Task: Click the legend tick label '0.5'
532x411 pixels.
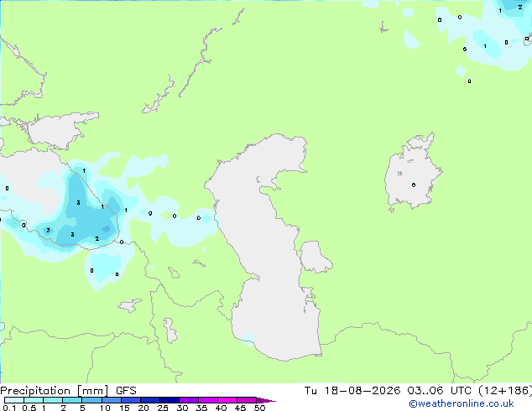Action: point(29,408)
